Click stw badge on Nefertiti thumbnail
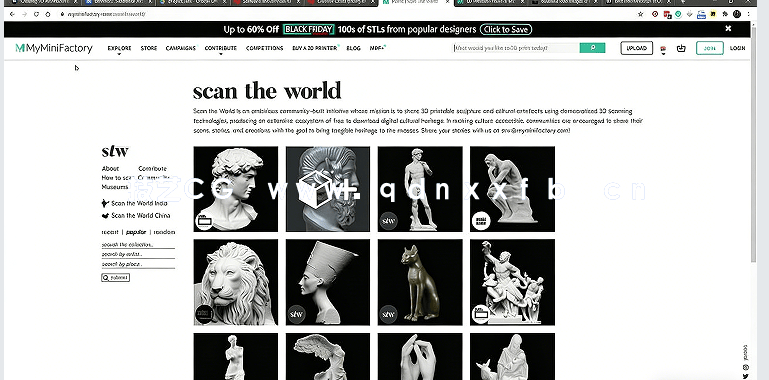This screenshot has height=380, width=769. pos(296,314)
